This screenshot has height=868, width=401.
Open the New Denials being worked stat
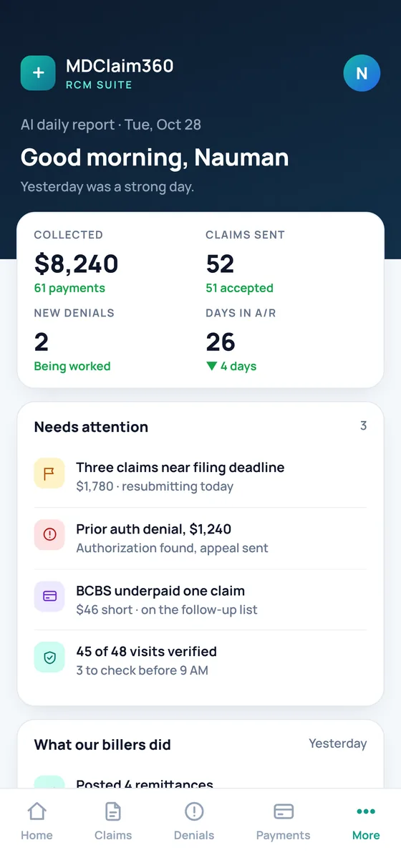[x=74, y=340]
